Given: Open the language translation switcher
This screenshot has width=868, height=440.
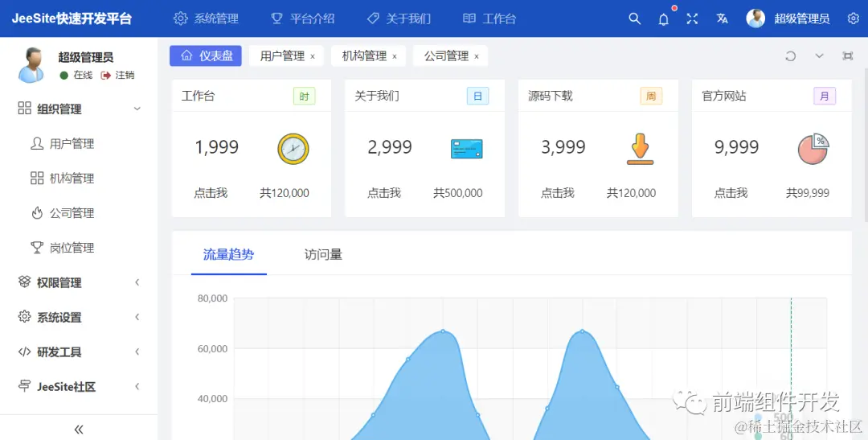Looking at the screenshot, I should coord(722,19).
